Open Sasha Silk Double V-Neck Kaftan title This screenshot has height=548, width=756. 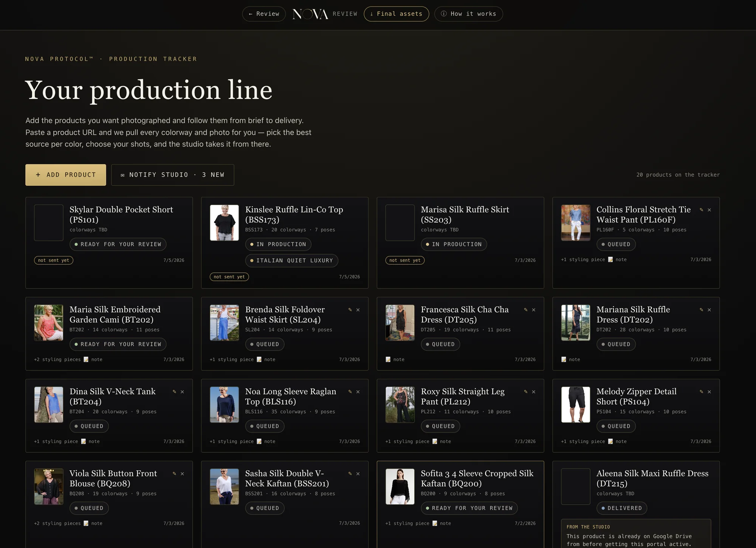pos(287,479)
